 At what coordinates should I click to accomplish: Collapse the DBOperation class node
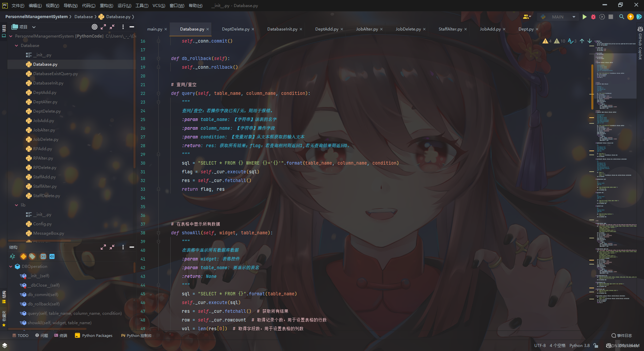[x=11, y=267]
